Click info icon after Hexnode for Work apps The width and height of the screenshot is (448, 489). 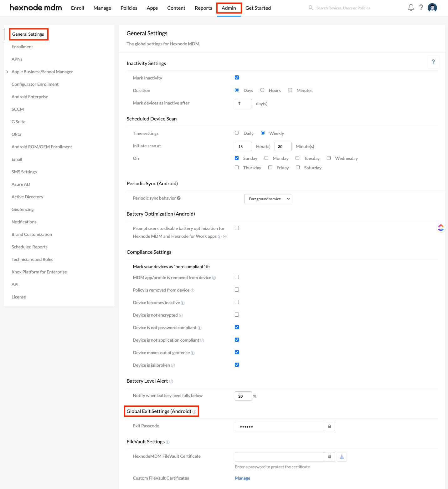[220, 237]
